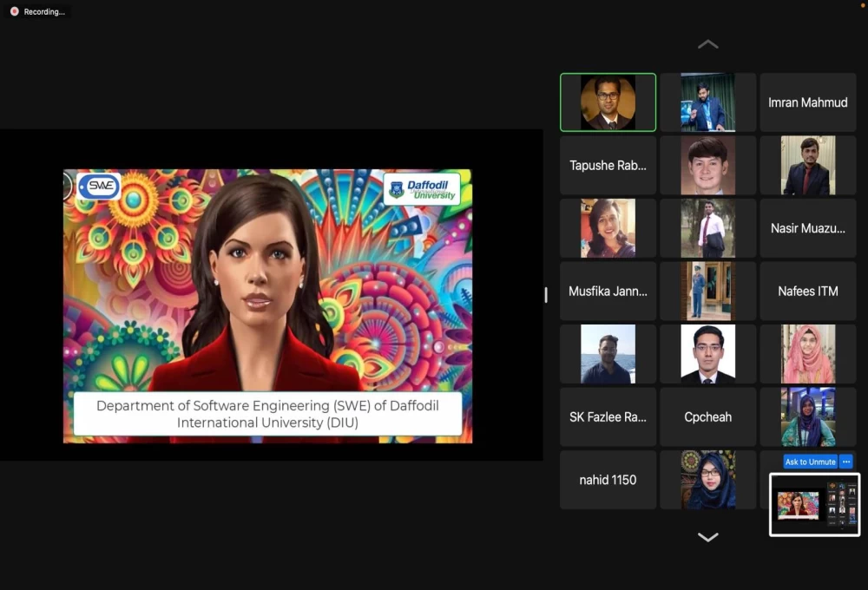Click the SWE logo on the shared slide
This screenshot has height=590, width=868.
99,186
